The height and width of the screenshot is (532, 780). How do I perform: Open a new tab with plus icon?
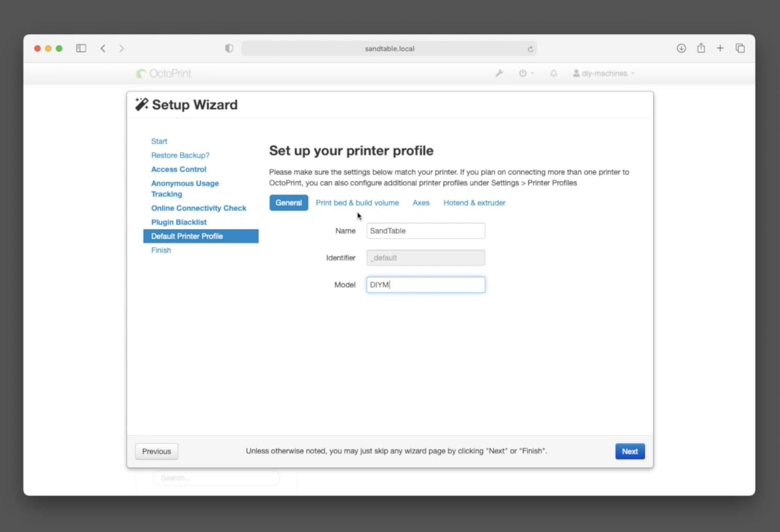click(720, 48)
